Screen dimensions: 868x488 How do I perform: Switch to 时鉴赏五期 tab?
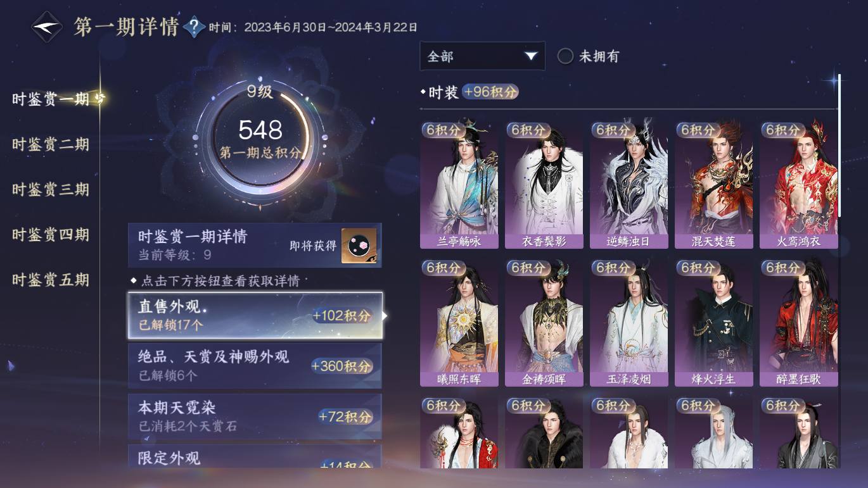tap(51, 280)
